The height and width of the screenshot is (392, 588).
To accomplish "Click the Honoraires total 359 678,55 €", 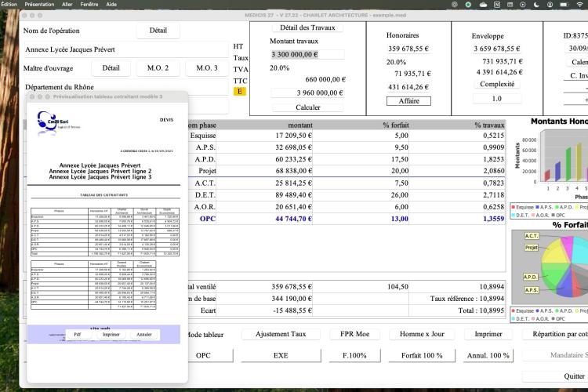I will click(408, 49).
